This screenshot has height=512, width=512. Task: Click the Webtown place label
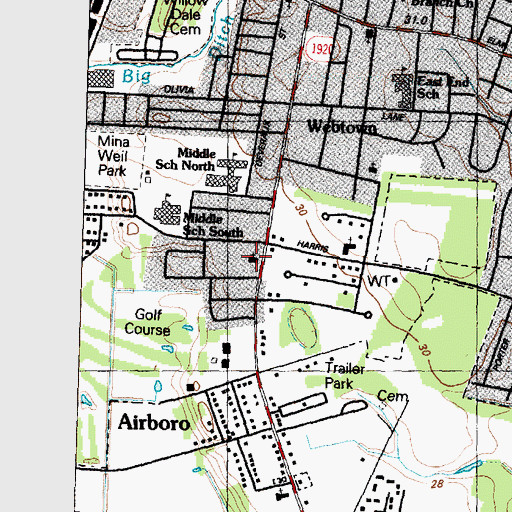[x=342, y=127]
